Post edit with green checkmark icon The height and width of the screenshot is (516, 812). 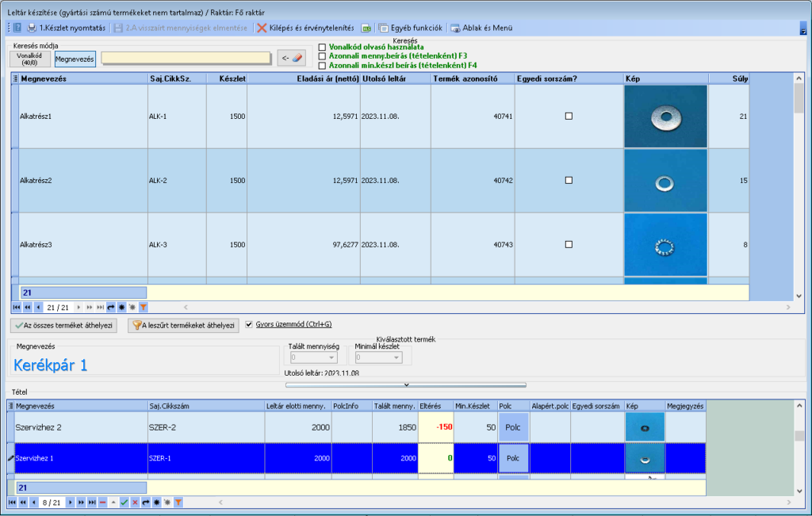point(124,502)
